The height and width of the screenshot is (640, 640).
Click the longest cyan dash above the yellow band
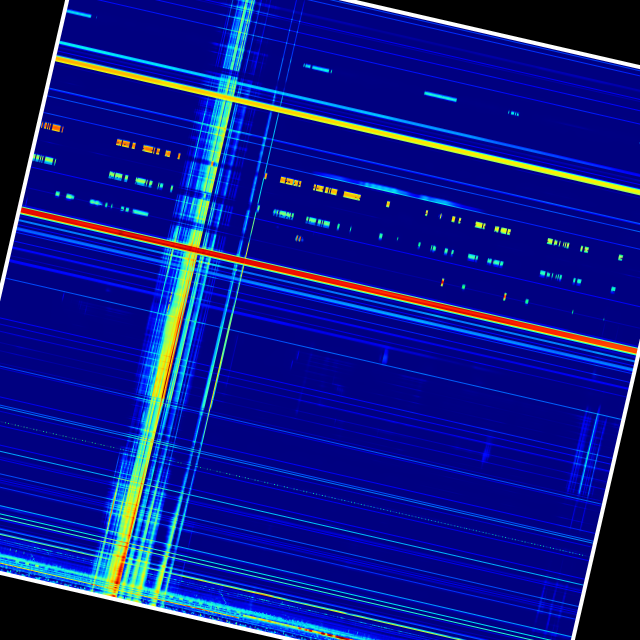[440, 97]
